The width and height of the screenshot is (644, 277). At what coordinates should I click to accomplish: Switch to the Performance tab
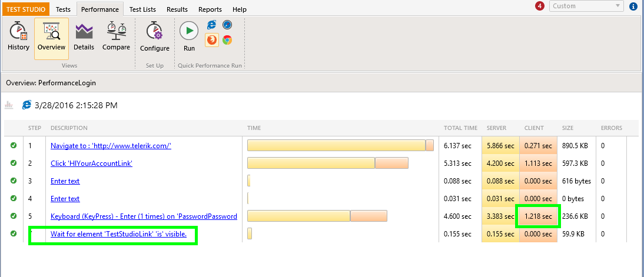point(100,9)
